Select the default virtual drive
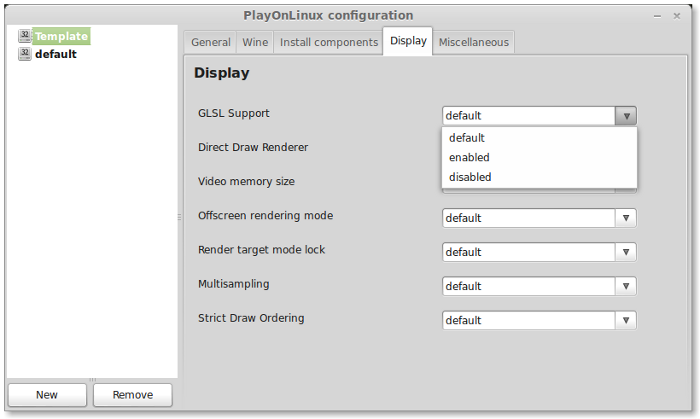Image resolution: width=700 pixels, height=419 pixels. tap(56, 54)
